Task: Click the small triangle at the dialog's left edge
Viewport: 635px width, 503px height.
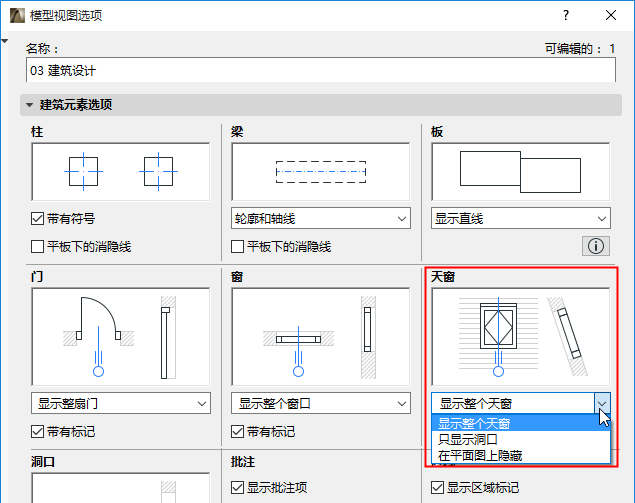Action: click(4, 41)
